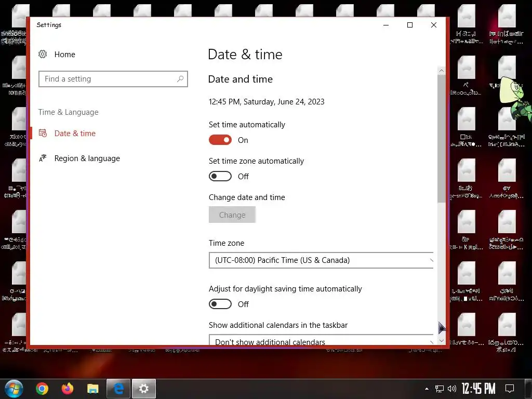Close the Settings window
The image size is (532, 399).
(434, 25)
